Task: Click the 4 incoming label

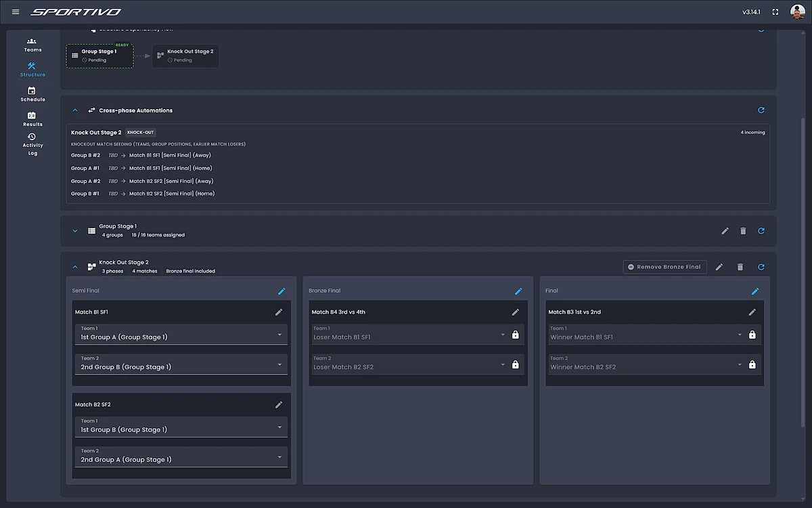Action: [x=752, y=133]
